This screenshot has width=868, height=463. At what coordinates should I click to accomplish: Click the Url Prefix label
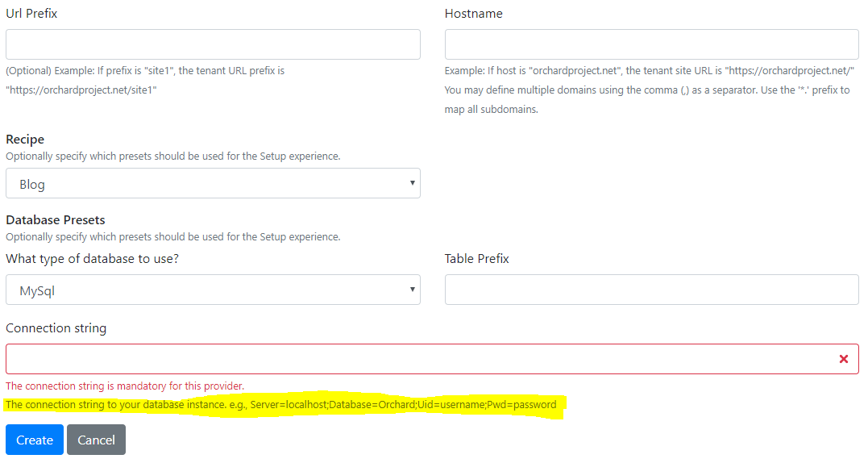[31, 13]
